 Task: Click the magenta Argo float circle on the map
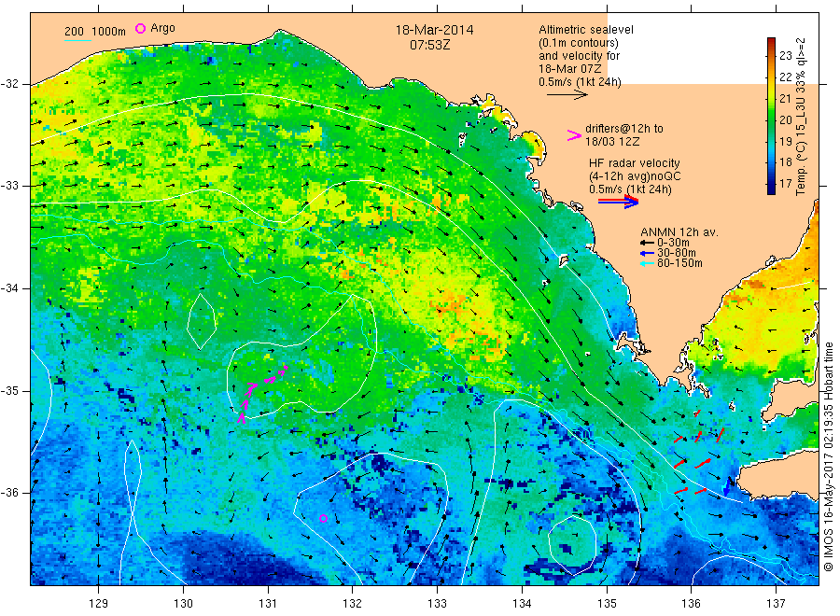323,518
